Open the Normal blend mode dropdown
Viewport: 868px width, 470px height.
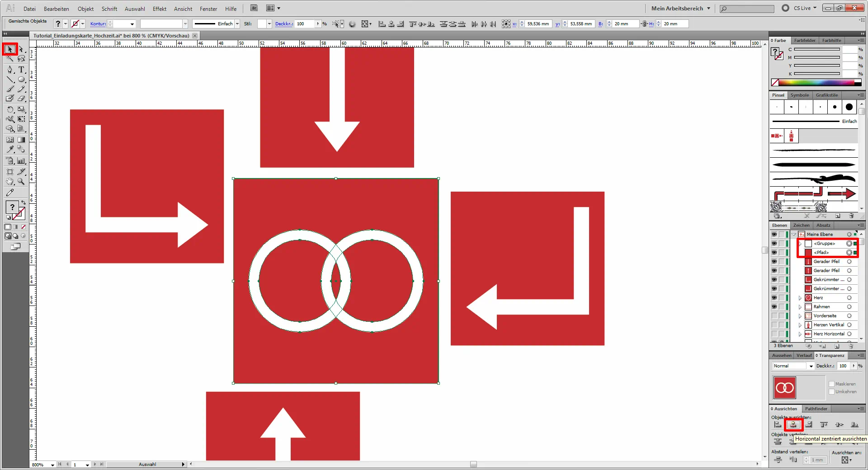(x=793, y=366)
